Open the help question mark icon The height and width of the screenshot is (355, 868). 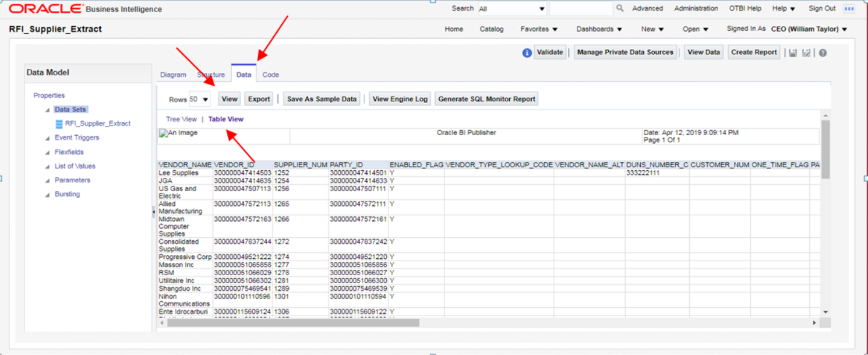tap(823, 52)
